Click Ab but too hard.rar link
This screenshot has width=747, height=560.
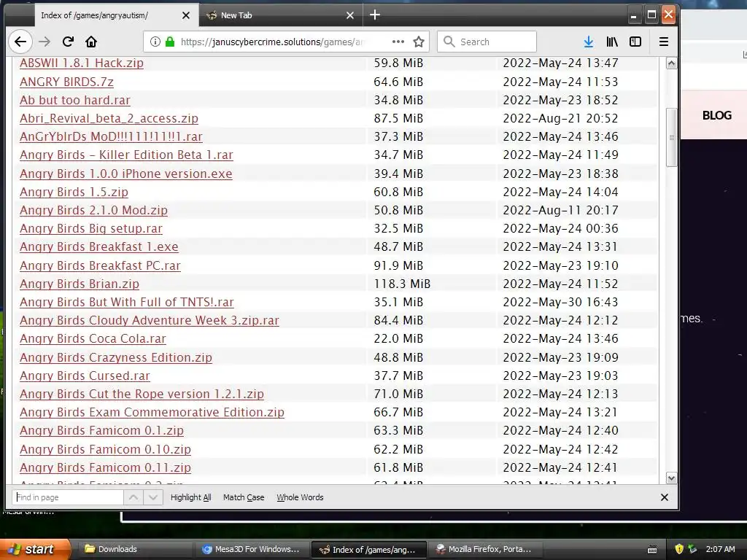[75, 100]
